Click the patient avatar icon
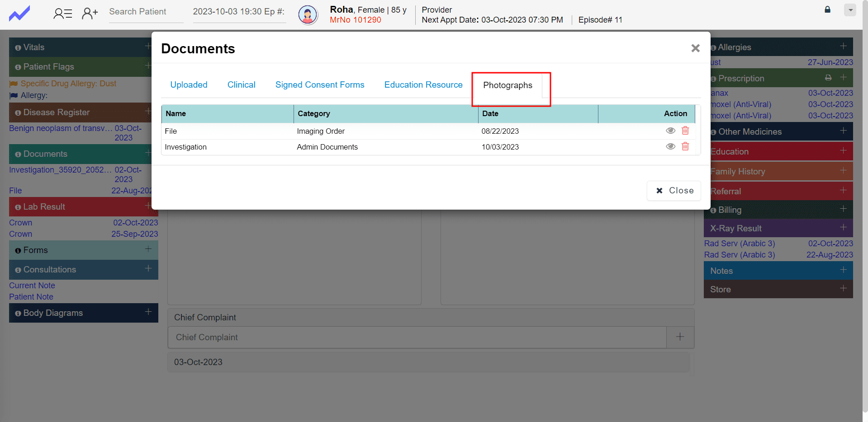The width and height of the screenshot is (868, 422). click(x=308, y=15)
